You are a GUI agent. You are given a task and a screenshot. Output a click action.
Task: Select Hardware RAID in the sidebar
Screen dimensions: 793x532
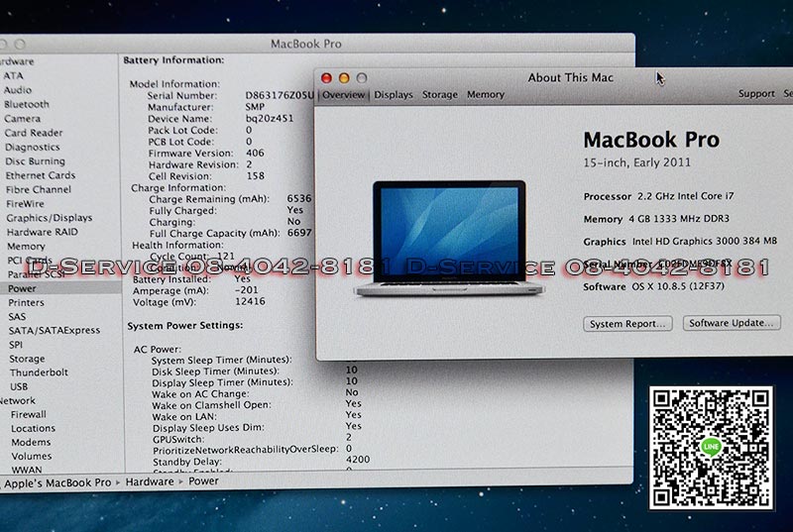[43, 232]
